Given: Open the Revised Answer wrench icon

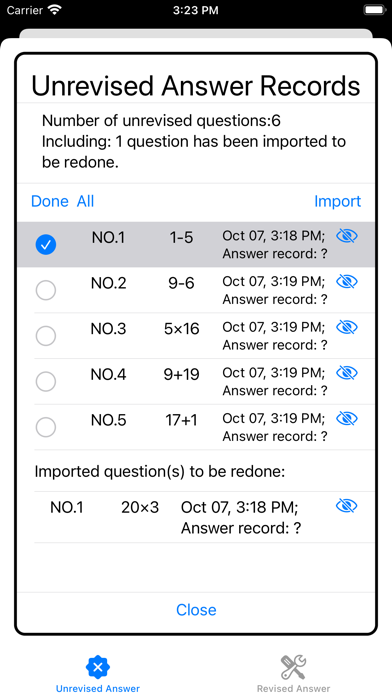Looking at the screenshot, I should [x=293, y=667].
